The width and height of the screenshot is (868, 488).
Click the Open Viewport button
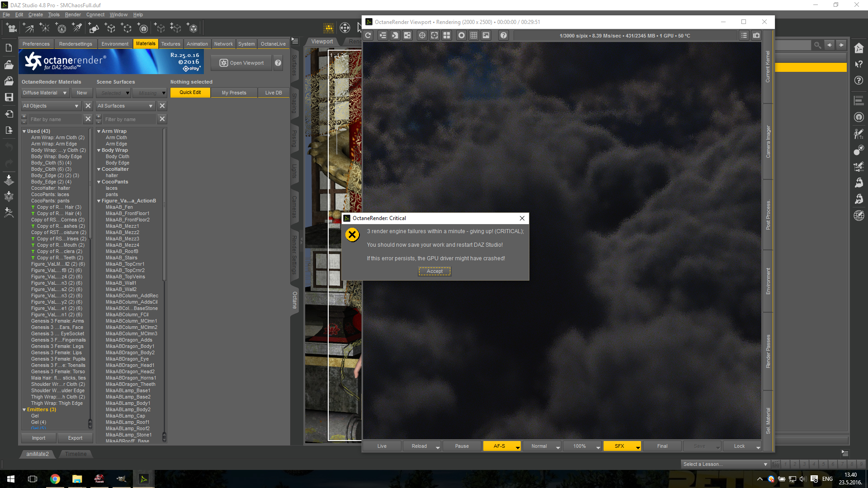click(241, 63)
